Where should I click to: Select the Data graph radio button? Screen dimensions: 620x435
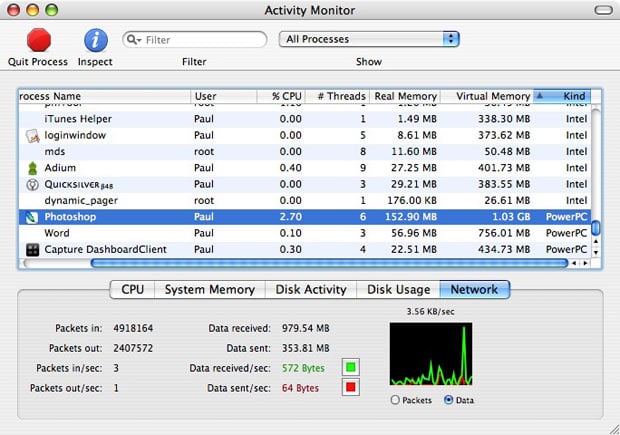coord(448,400)
